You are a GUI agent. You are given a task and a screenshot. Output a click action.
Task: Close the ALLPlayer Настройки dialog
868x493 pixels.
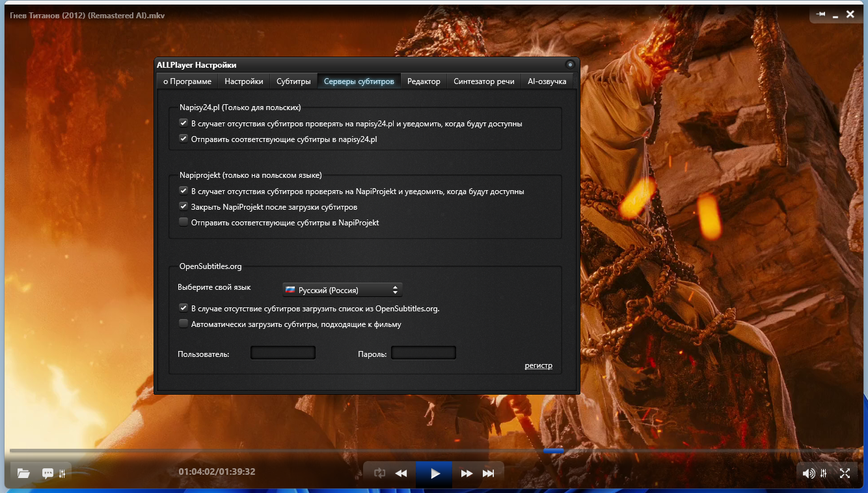tap(570, 64)
